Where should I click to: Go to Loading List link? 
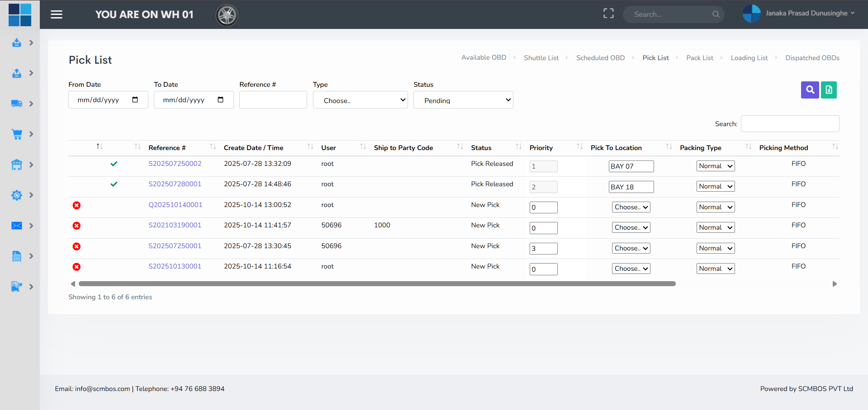pyautogui.click(x=749, y=58)
